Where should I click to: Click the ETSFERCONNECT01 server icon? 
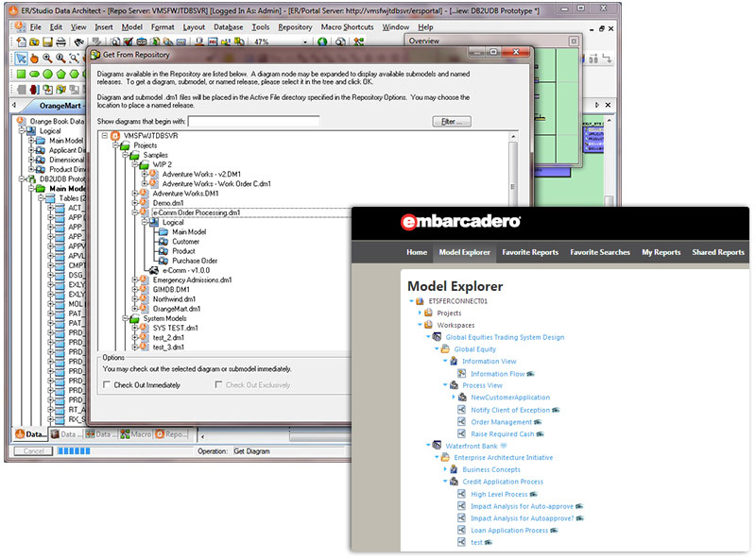420,301
